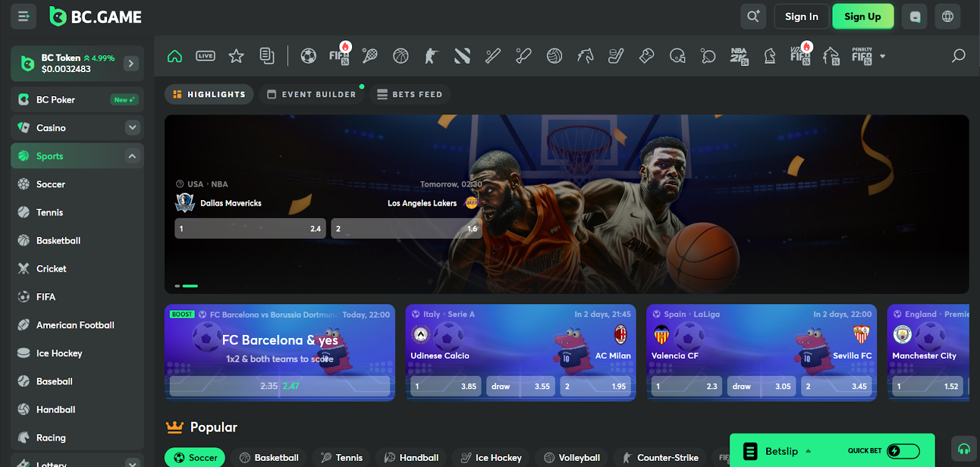Select ice hockey icon in sports bar
The image size is (980, 467).
tap(616, 56)
